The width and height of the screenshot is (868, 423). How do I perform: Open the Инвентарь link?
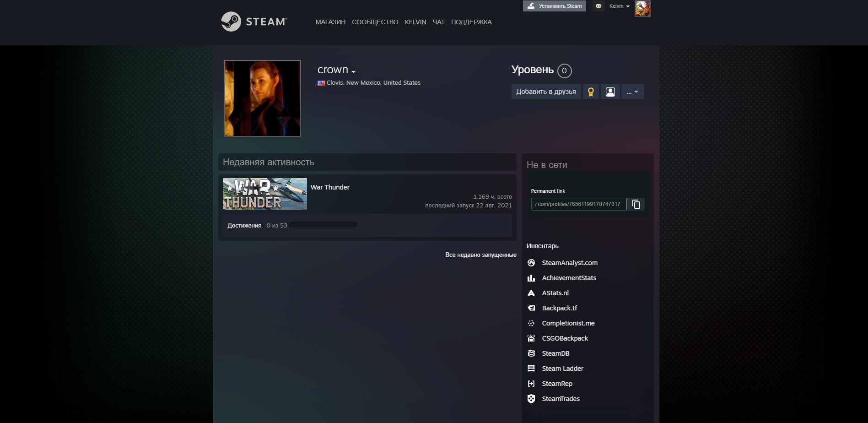point(542,246)
